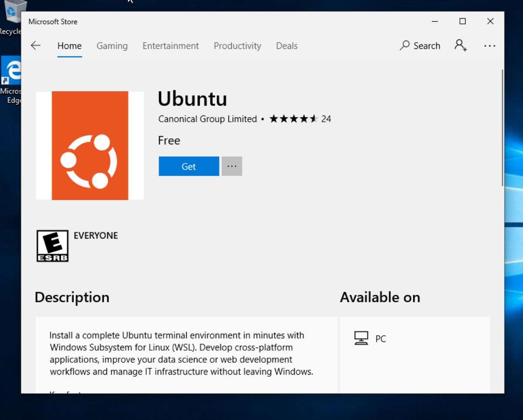Click the ESRB Everyone rating icon
523x420 pixels.
(x=51, y=246)
